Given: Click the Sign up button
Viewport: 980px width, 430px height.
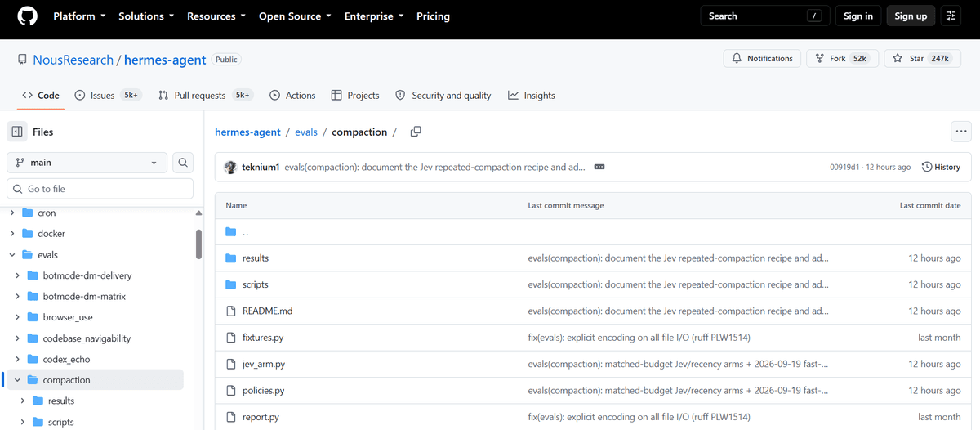Looking at the screenshot, I should (911, 16).
